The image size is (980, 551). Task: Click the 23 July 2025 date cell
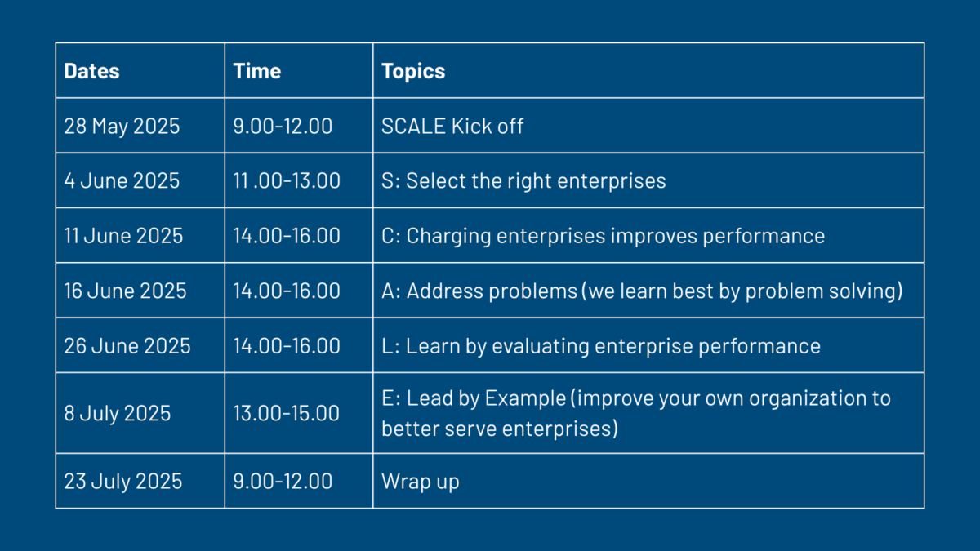(140, 481)
